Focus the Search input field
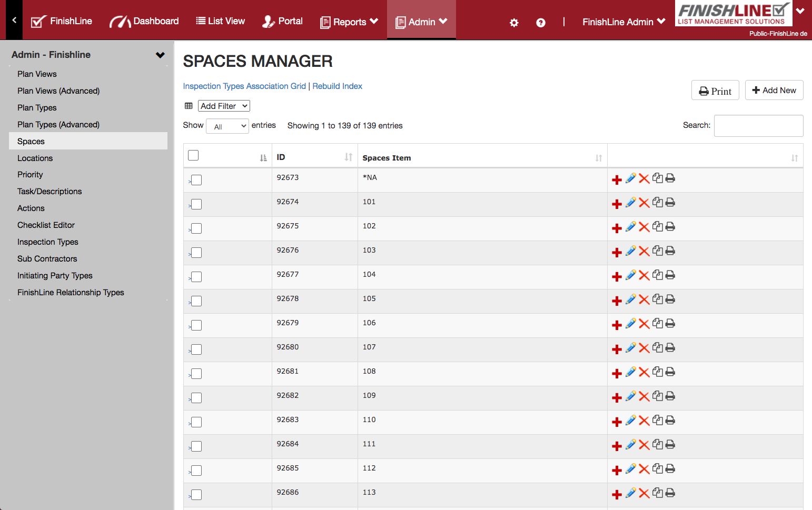The image size is (812, 510). pos(758,126)
